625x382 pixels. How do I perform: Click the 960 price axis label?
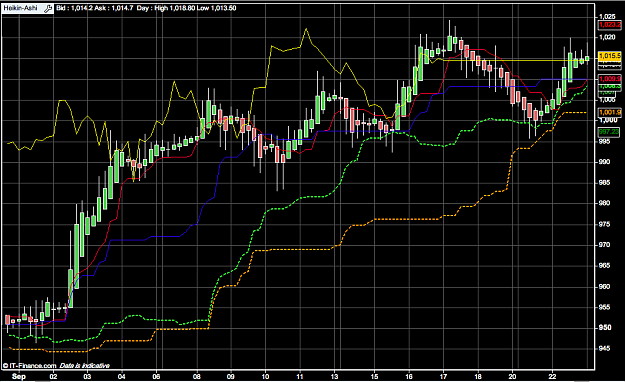(x=604, y=286)
